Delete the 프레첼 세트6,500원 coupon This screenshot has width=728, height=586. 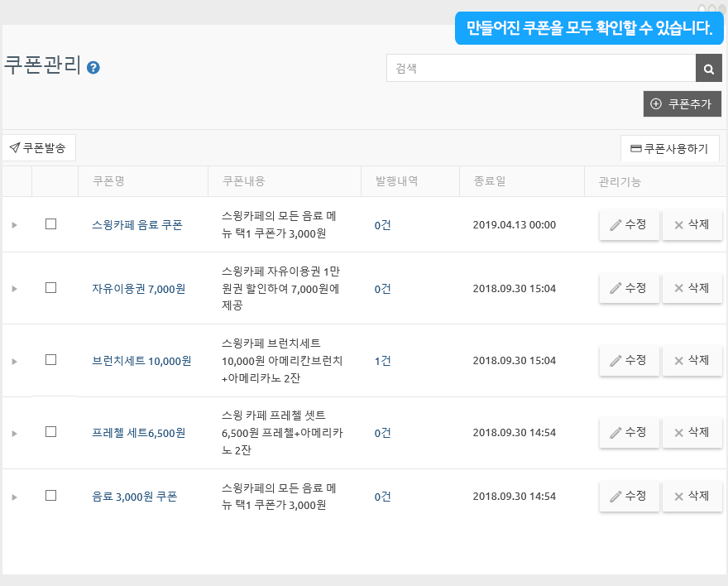692,433
